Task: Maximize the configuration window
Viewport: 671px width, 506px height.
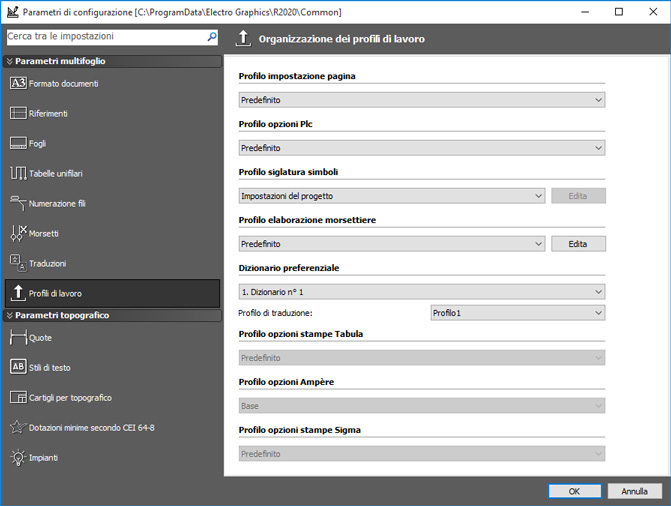Action: pyautogui.click(x=619, y=12)
